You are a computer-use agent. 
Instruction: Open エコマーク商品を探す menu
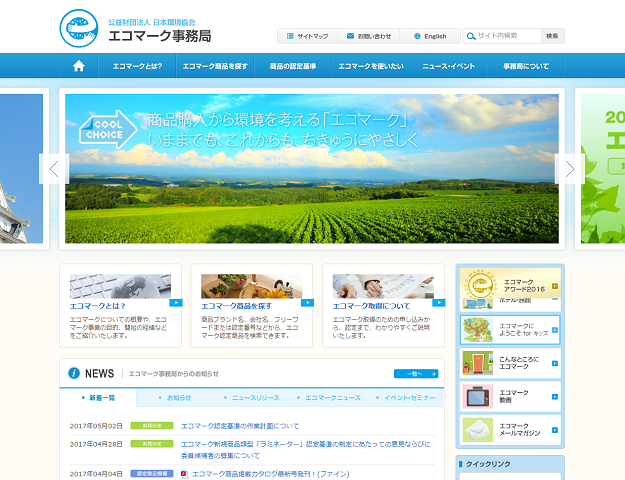[215, 66]
